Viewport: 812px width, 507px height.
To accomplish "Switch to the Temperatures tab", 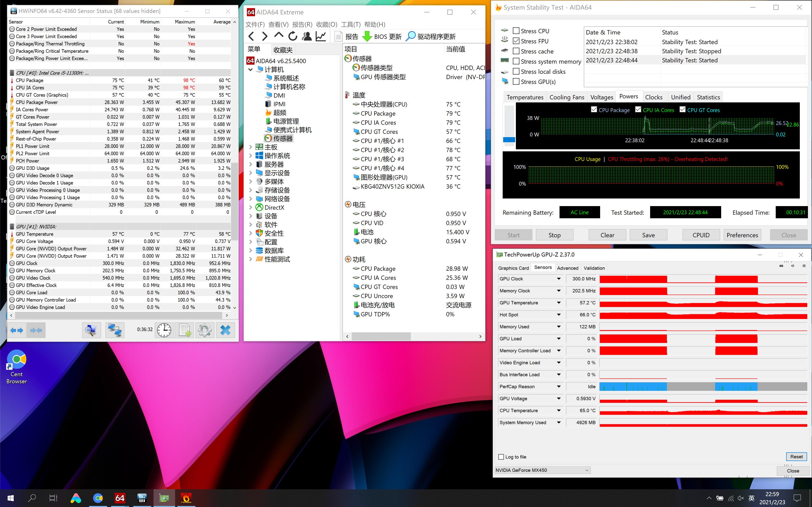I will point(525,97).
